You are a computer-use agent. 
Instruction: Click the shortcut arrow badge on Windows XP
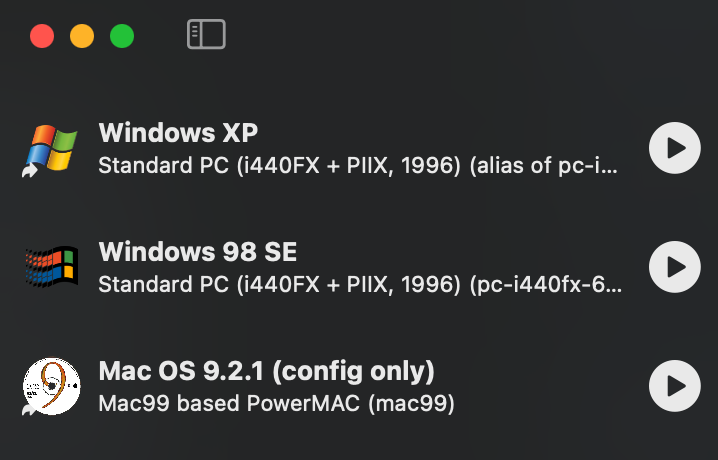30,171
